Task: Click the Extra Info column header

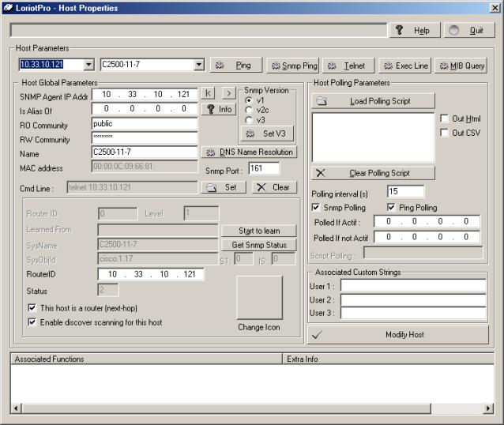Action: [x=387, y=359]
